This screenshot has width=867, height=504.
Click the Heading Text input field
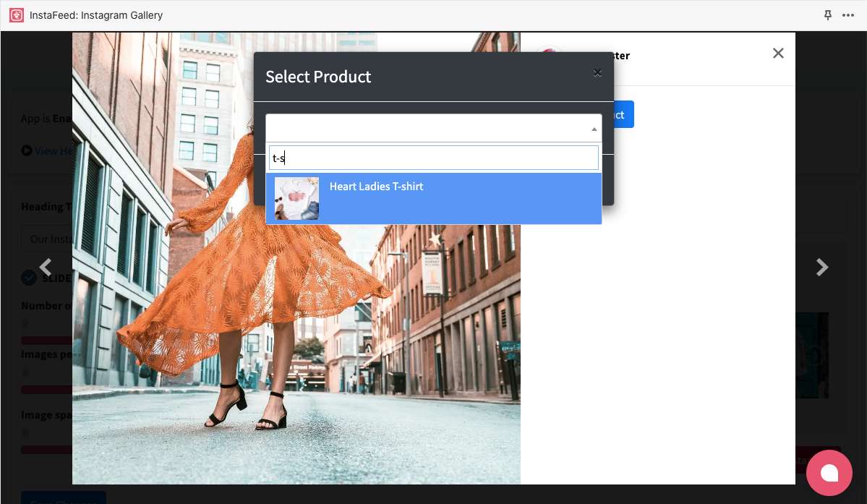(x=46, y=239)
